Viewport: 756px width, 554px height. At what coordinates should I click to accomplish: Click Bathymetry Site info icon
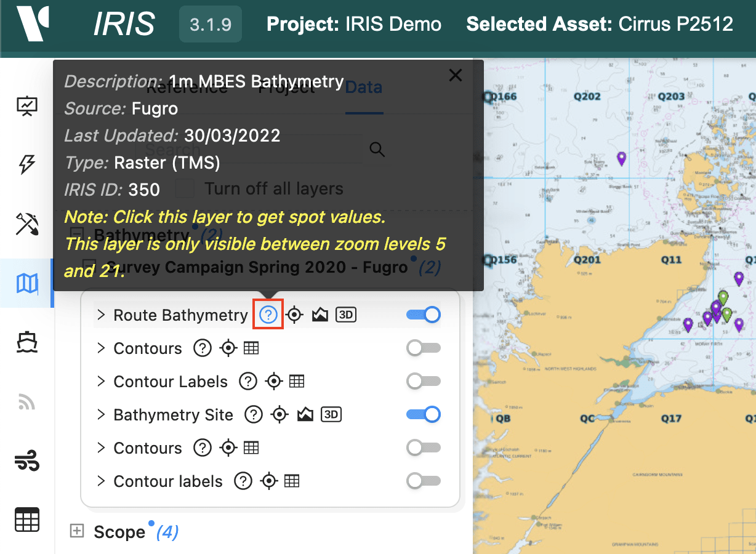click(x=254, y=415)
